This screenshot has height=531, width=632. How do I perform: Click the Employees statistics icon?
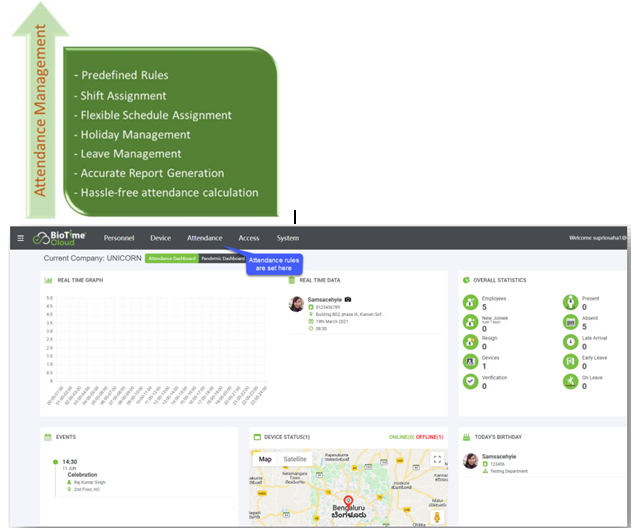click(471, 302)
